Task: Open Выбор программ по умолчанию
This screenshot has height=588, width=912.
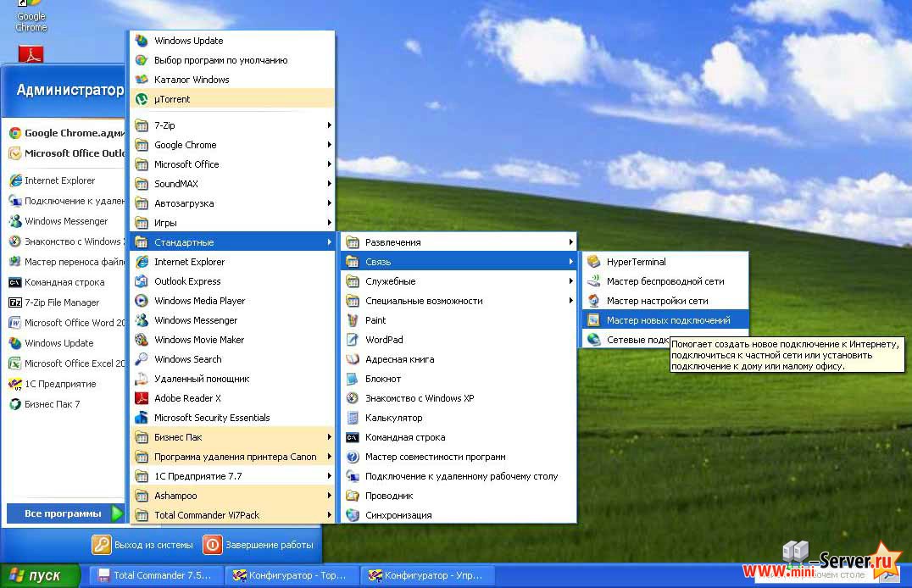Action: [x=232, y=60]
